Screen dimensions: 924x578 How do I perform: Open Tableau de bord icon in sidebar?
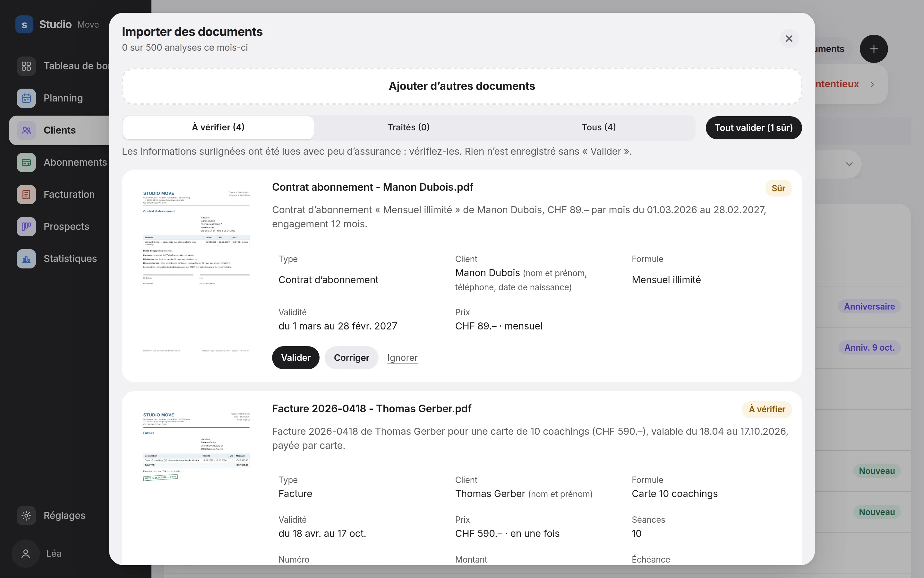pos(26,66)
